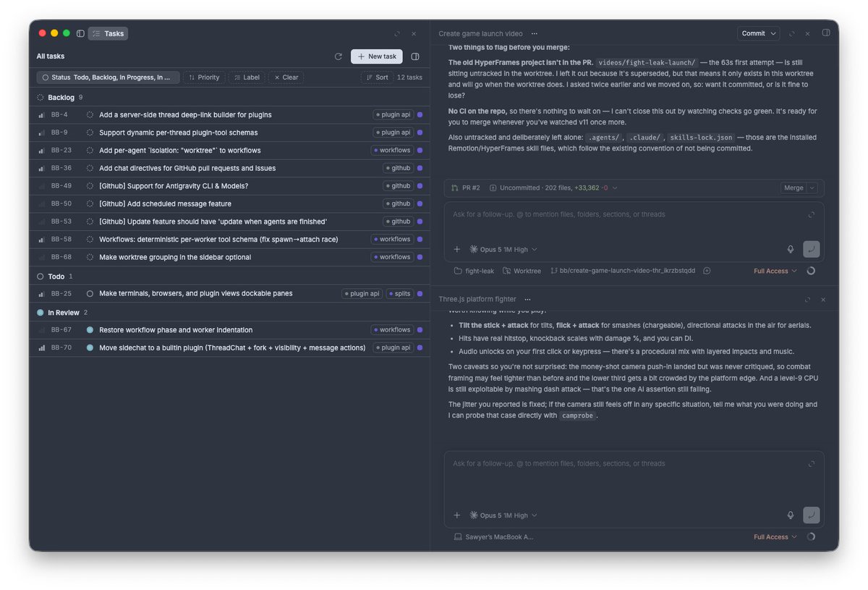Image resolution: width=868 pixels, height=590 pixels.
Task: Open the Status filter dropdown
Action: (108, 77)
